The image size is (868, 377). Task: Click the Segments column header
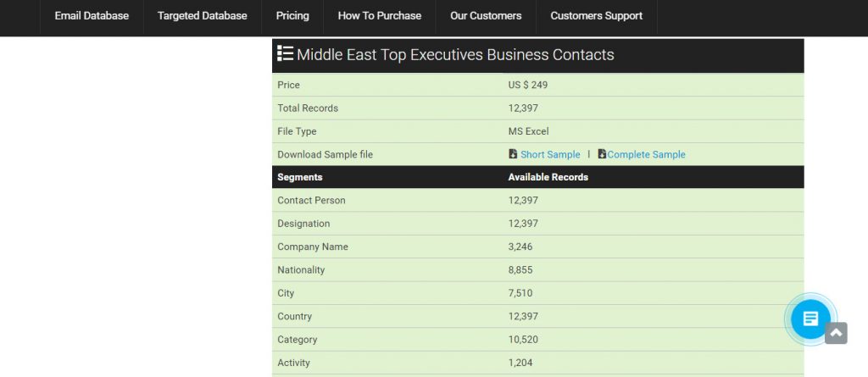click(300, 177)
